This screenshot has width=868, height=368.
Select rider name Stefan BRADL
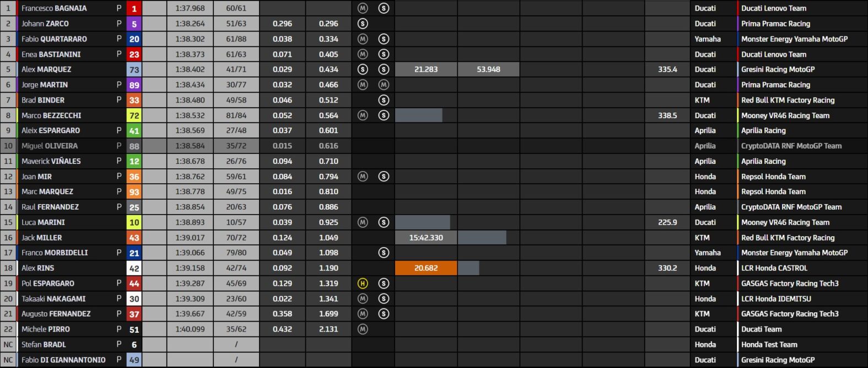44,344
